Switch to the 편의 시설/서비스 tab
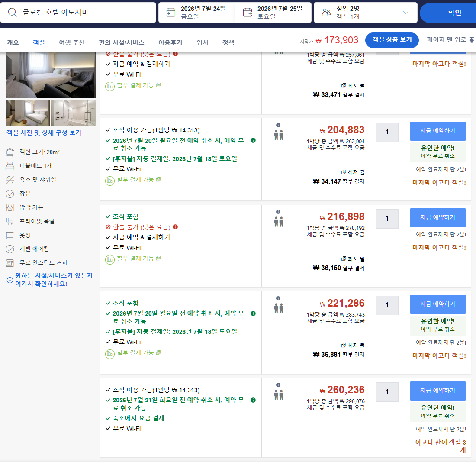This screenshot has width=476, height=462. (x=122, y=42)
